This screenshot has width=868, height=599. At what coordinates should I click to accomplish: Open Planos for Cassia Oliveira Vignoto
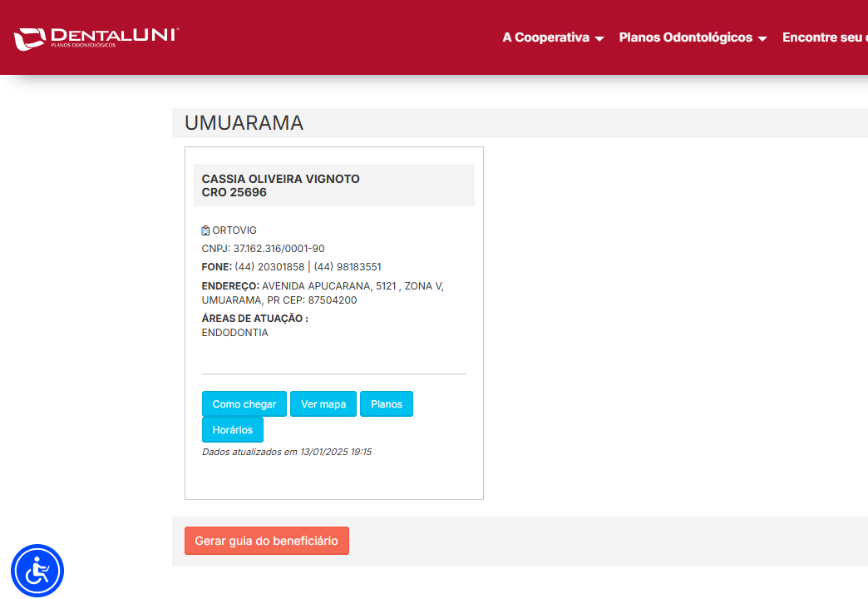pos(387,404)
